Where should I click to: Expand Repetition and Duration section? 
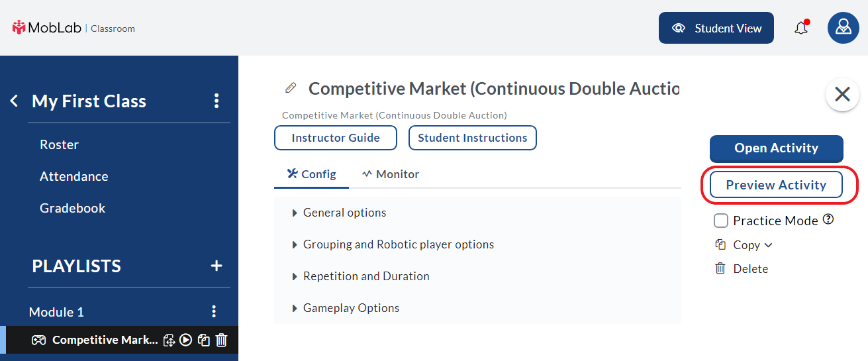[477, 276]
